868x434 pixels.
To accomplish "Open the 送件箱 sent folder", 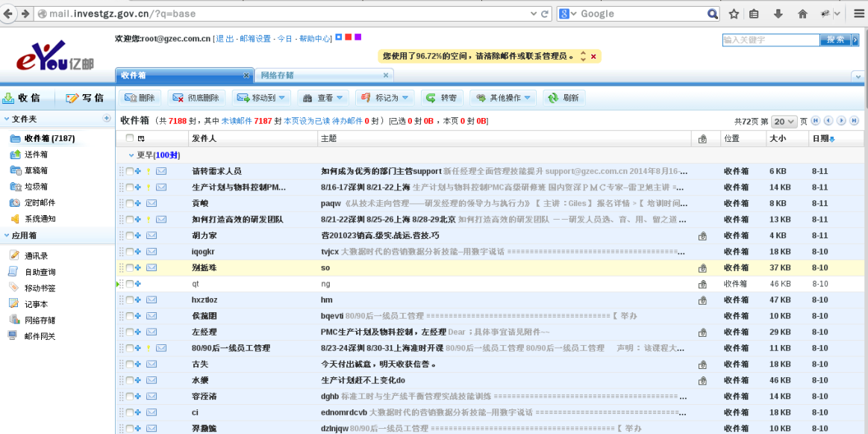I will tap(36, 155).
